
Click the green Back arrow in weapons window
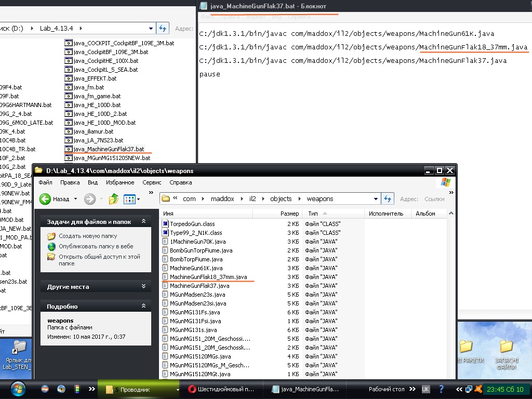(45, 199)
